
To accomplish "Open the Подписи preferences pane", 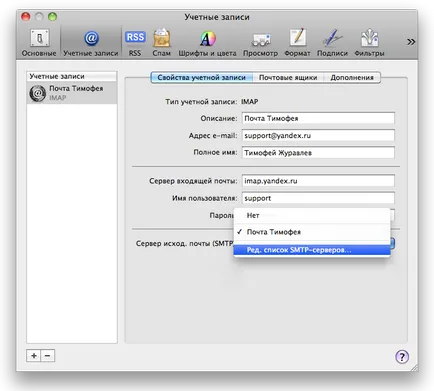I will tap(332, 43).
